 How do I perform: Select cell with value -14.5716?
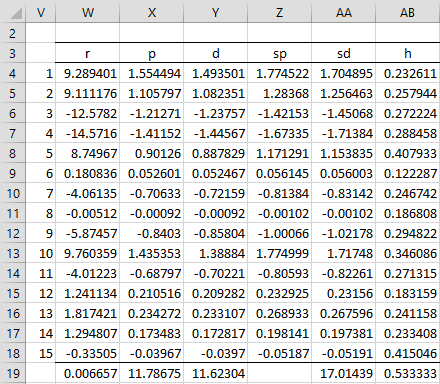88,133
